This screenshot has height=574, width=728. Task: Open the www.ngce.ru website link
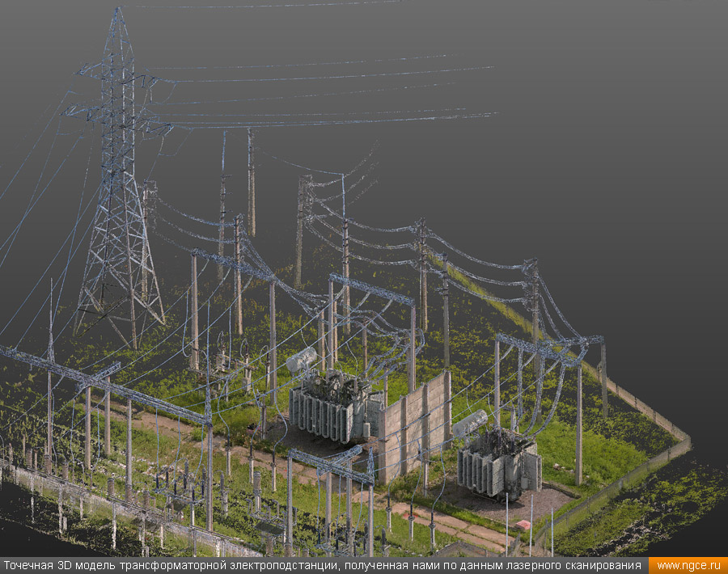688,565
